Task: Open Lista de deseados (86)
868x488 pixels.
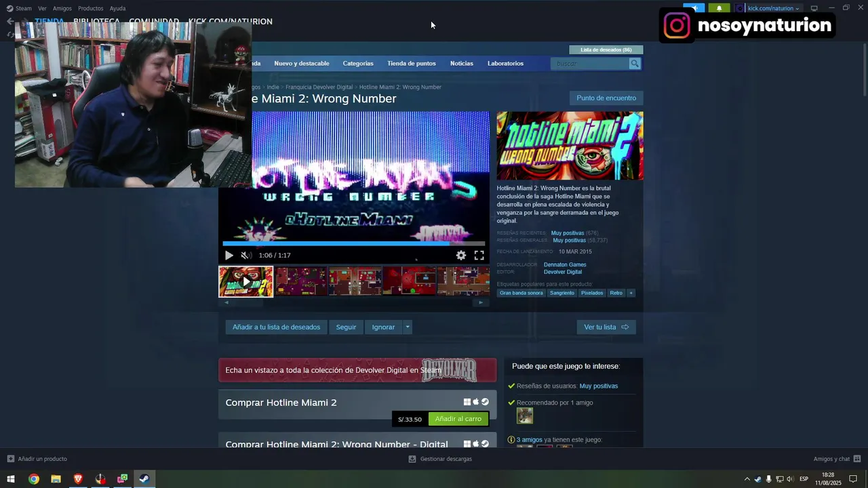Action: 606,49
